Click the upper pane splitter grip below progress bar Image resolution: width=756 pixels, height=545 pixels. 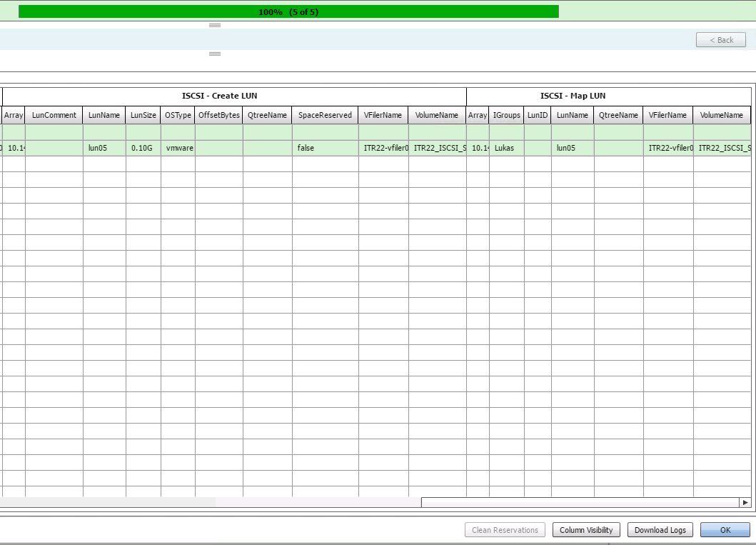tap(215, 25)
